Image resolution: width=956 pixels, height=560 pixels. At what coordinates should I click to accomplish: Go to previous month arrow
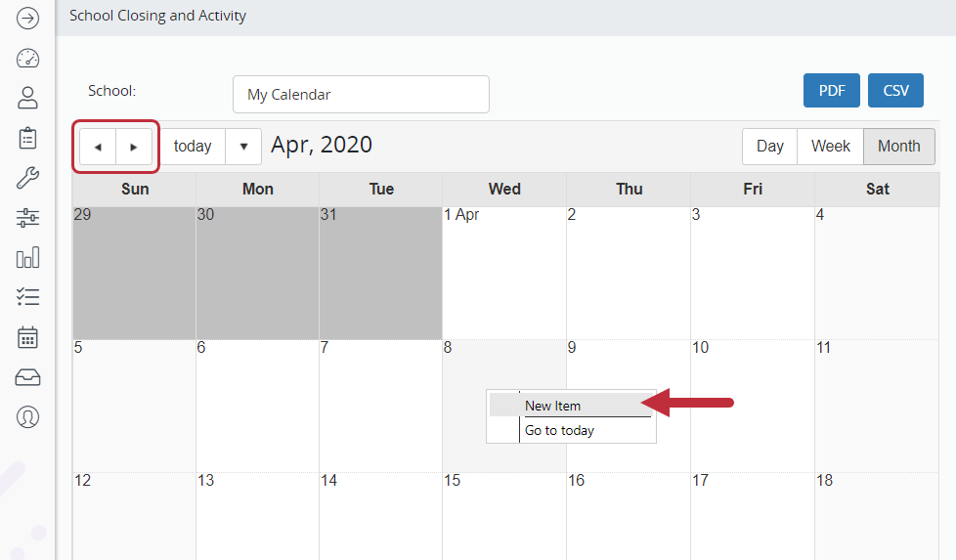[x=98, y=147]
